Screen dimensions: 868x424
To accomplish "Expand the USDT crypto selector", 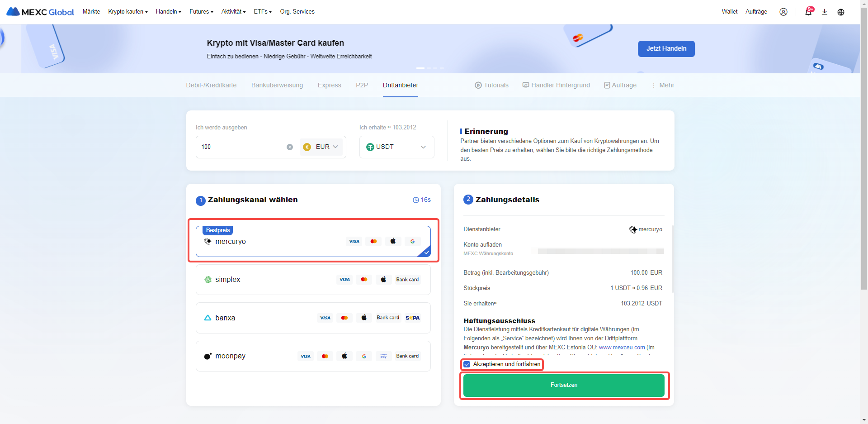I will [396, 147].
